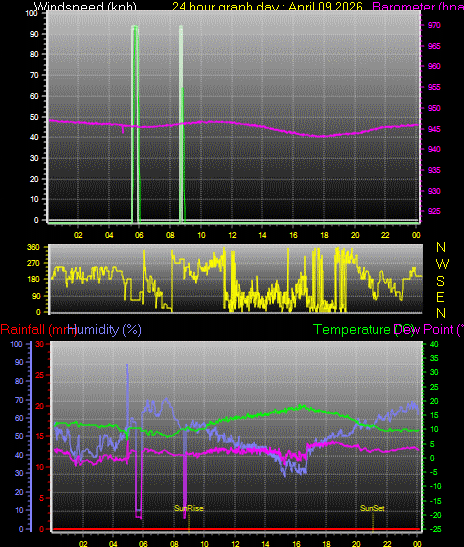Click the "E" compass letter
The height and width of the screenshot is (547, 464).
tap(441, 297)
